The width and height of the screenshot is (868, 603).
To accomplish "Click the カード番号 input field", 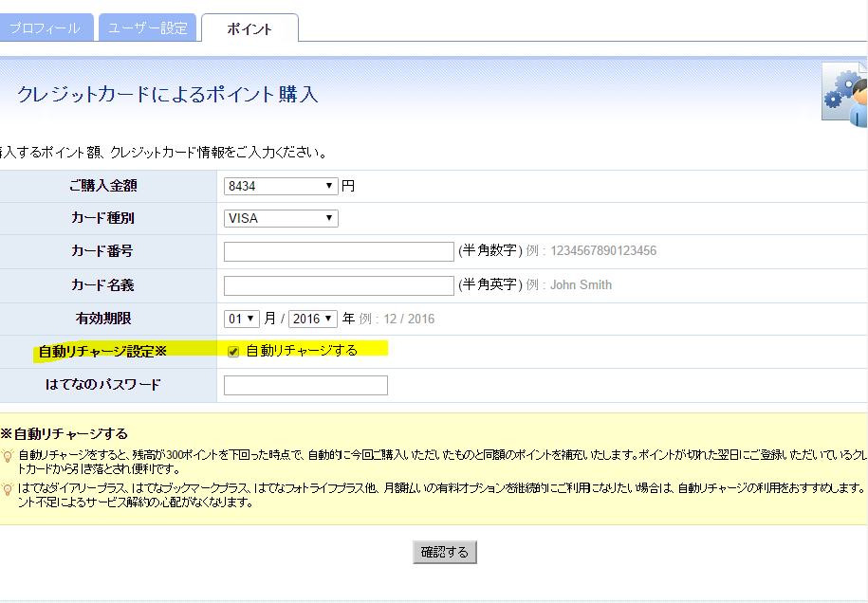I will coord(339,251).
